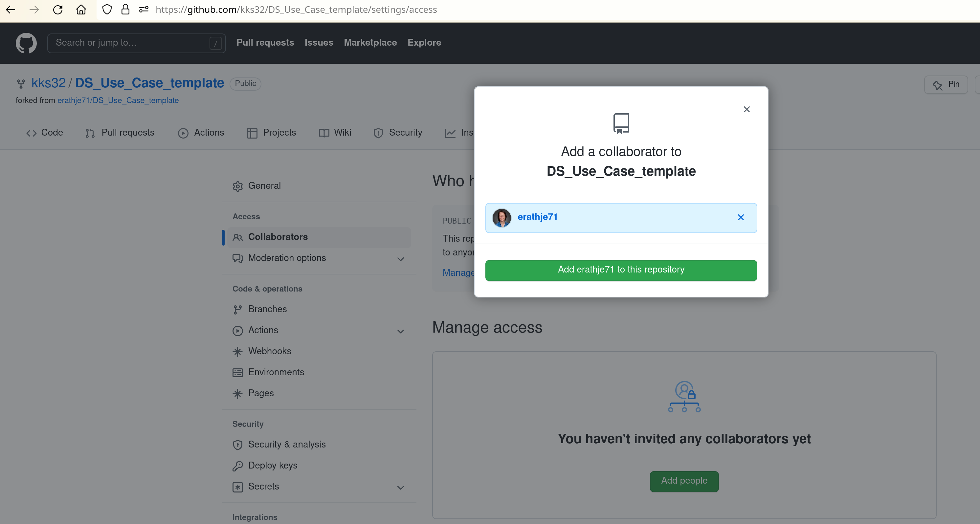Open the erathje71/DS_Use_Case_template fork source link
This screenshot has width=980, height=524.
tap(118, 100)
